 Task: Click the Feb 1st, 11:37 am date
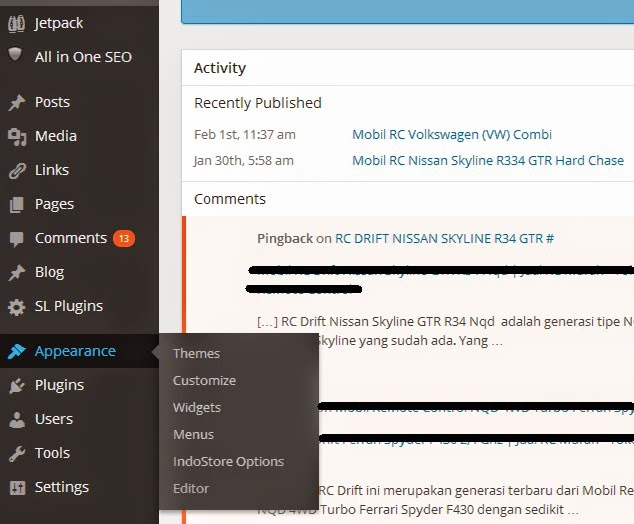pos(245,134)
